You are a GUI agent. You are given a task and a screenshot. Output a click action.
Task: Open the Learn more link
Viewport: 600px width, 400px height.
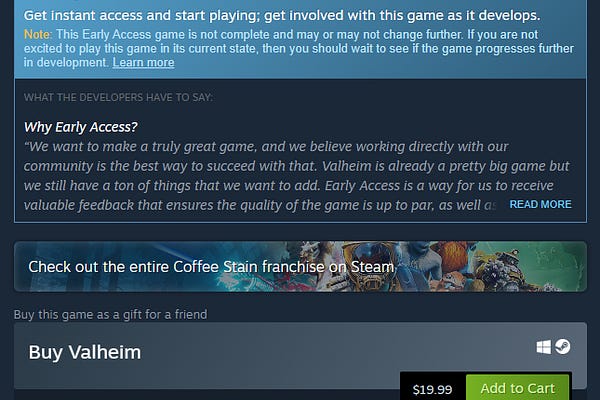(143, 62)
